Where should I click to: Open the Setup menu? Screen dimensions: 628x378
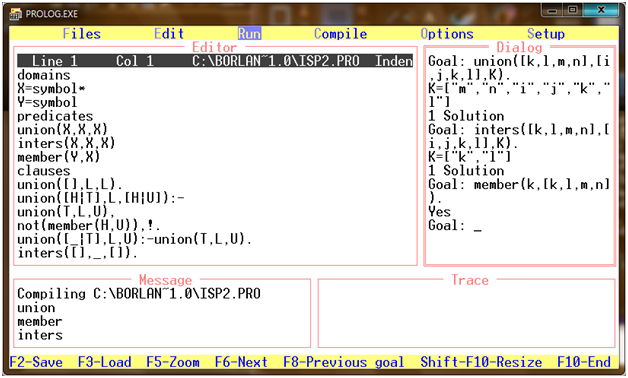click(x=546, y=34)
